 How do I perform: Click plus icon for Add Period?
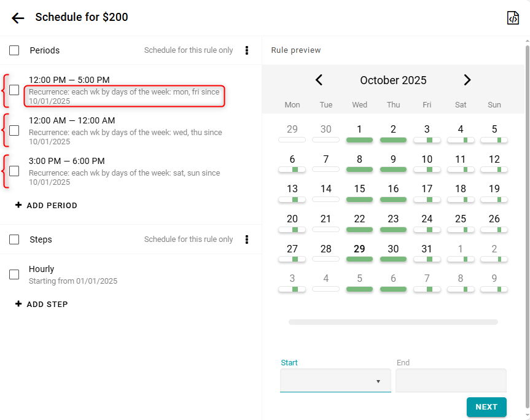(x=18, y=206)
